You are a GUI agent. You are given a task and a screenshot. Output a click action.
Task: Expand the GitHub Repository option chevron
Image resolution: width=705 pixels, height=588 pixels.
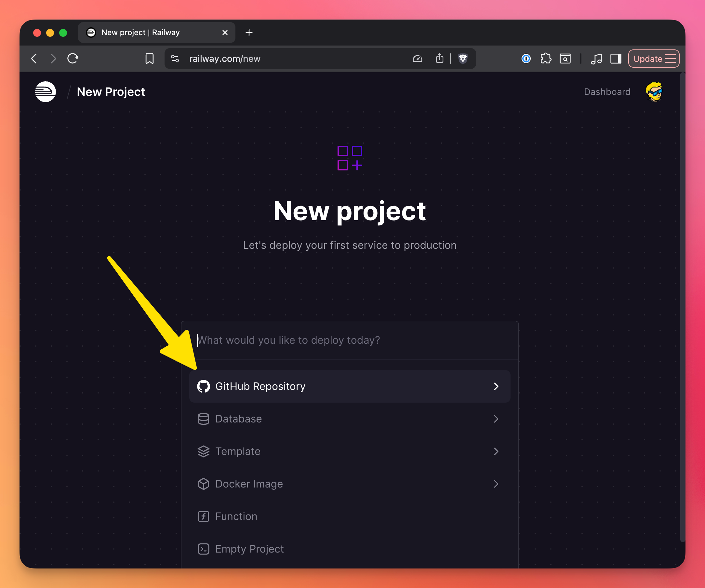tap(496, 386)
